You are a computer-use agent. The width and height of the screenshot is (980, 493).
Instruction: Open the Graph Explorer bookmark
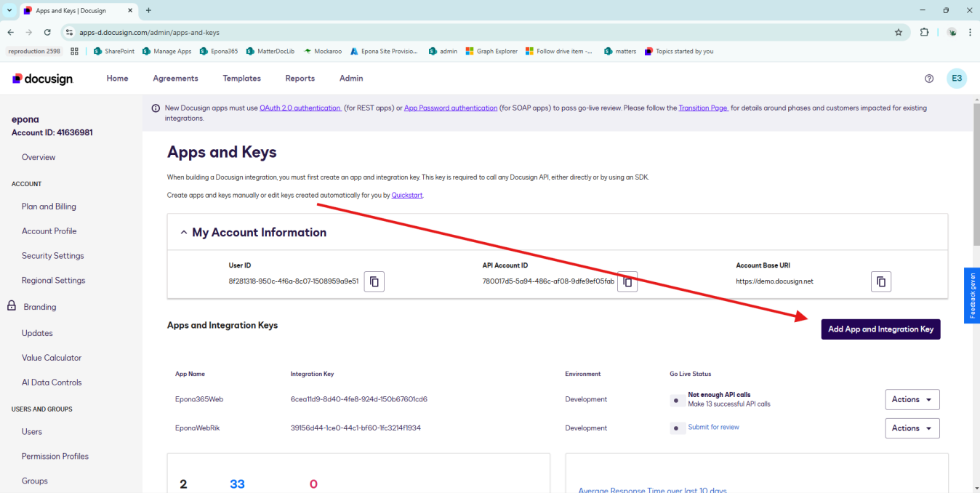[492, 52]
